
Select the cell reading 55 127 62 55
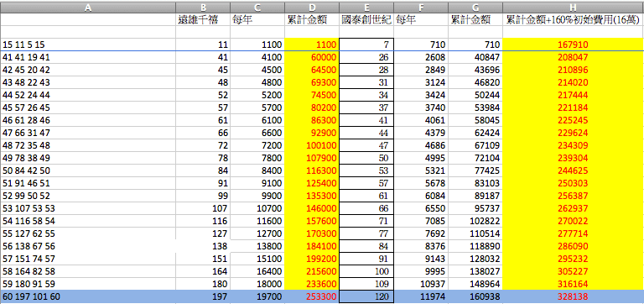88,233
